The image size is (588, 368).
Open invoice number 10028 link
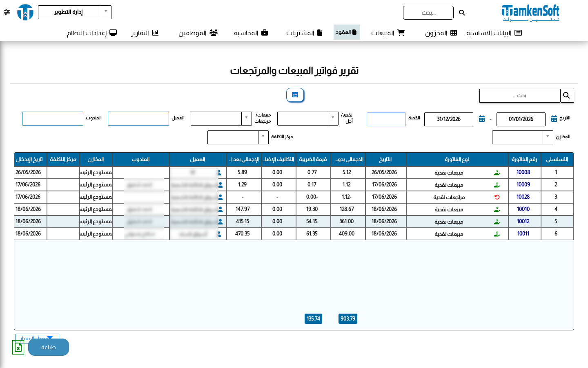[523, 197]
